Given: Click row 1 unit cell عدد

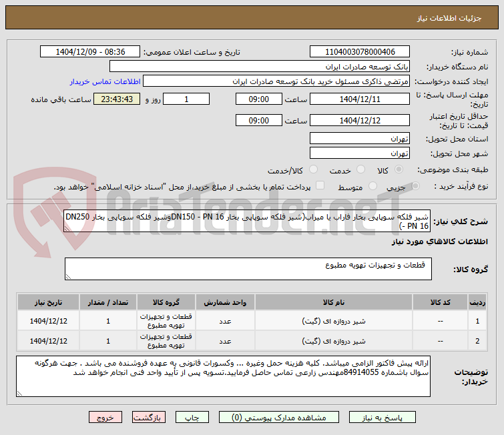Looking at the screenshot, I should click(225, 321).
